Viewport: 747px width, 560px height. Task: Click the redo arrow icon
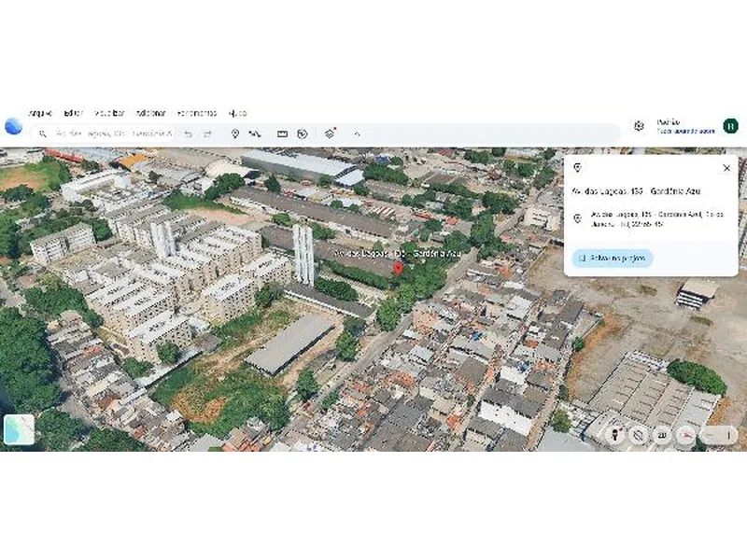(x=207, y=132)
